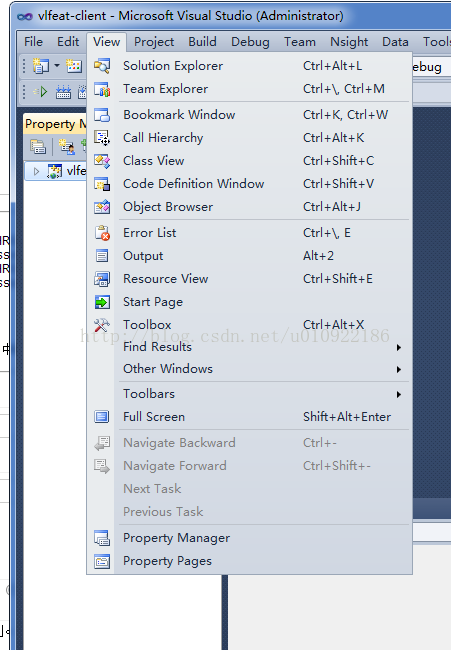The width and height of the screenshot is (451, 650).
Task: Select Error List entry
Action: click(250, 233)
